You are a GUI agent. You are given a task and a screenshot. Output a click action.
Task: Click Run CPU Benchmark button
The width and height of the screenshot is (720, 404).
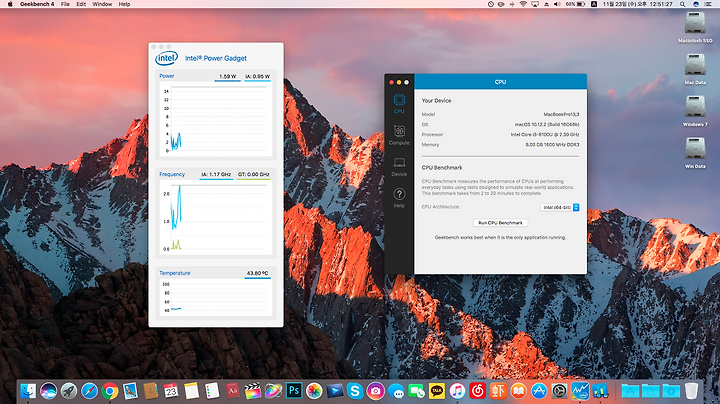(501, 223)
